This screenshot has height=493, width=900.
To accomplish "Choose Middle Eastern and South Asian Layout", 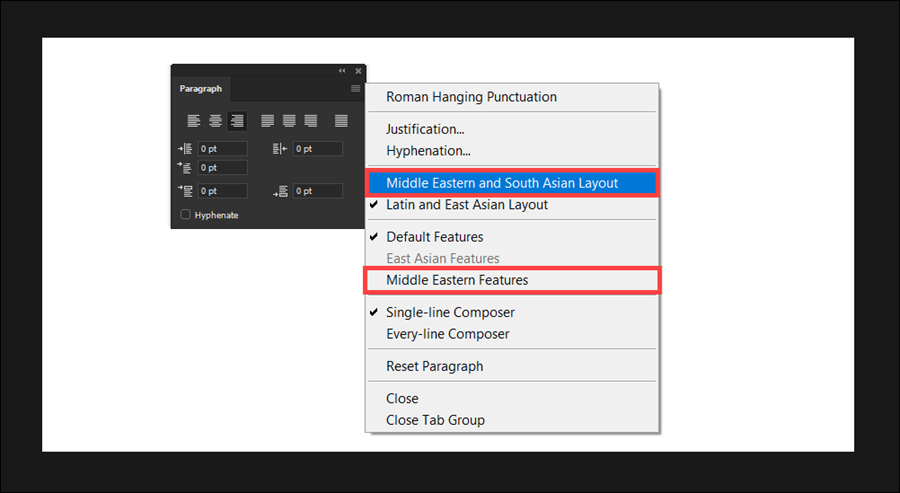I will [x=512, y=183].
